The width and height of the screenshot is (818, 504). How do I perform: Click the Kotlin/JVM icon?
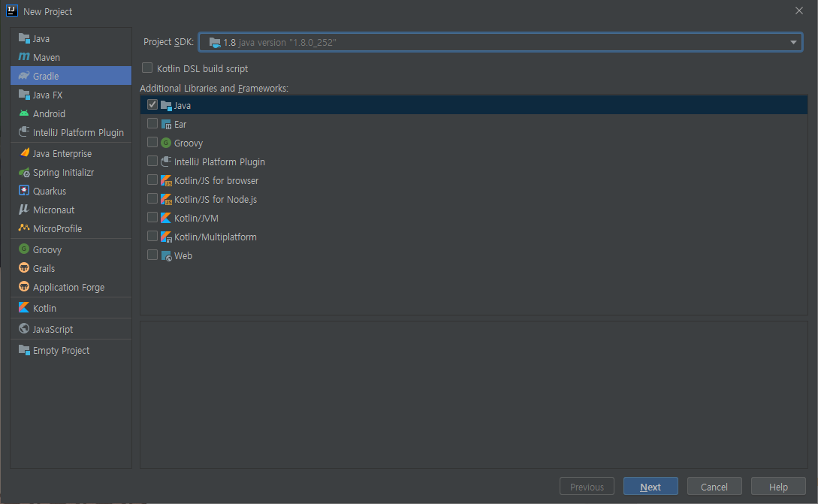click(x=167, y=218)
